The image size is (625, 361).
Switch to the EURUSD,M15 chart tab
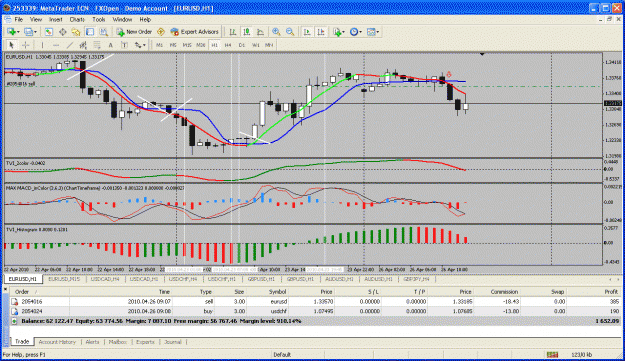(x=64, y=279)
